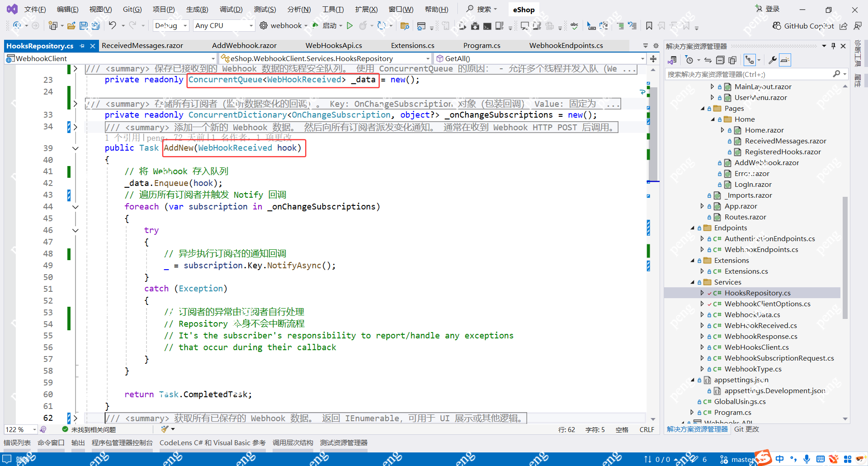Toggle the preview selected items button
This screenshot has width=868, height=466.
pos(785,60)
